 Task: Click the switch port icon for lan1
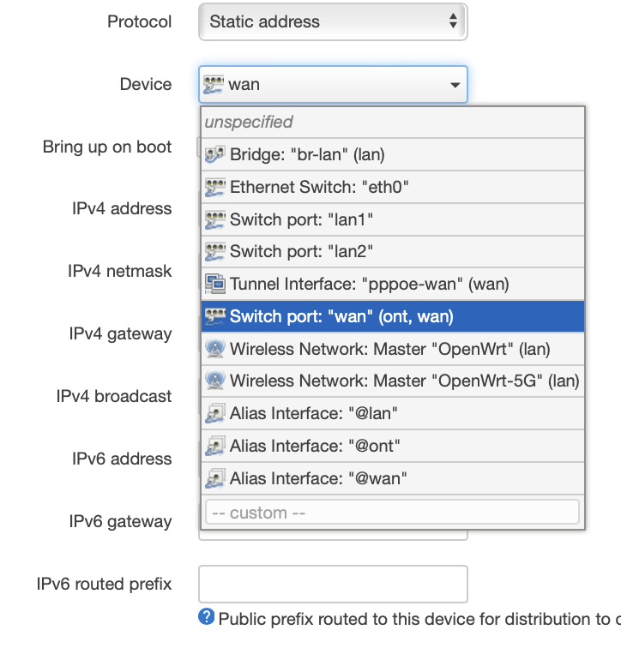tap(214, 219)
